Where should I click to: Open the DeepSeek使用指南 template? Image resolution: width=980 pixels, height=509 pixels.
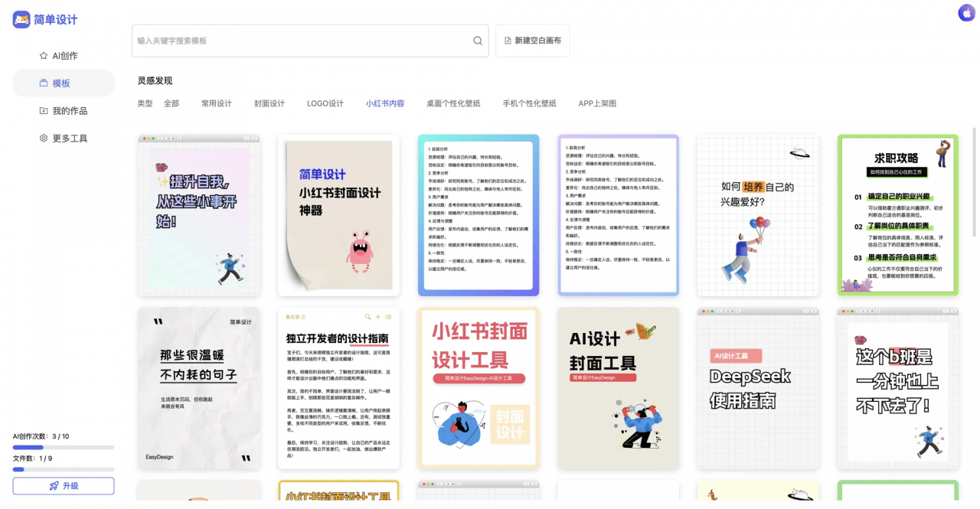[x=758, y=389]
